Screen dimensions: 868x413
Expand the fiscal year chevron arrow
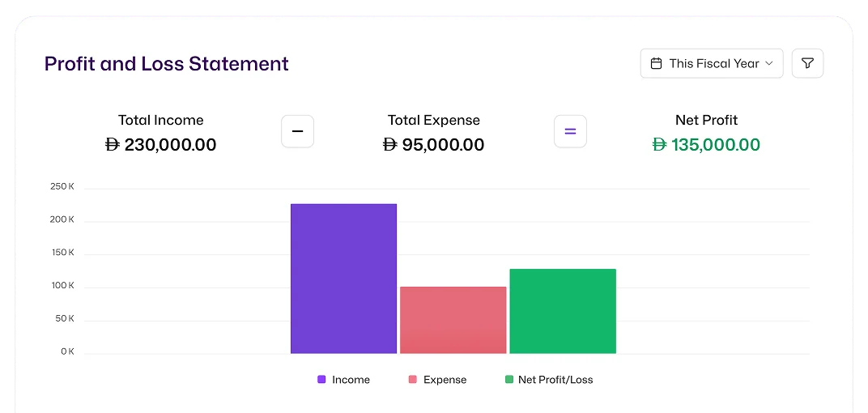point(769,63)
